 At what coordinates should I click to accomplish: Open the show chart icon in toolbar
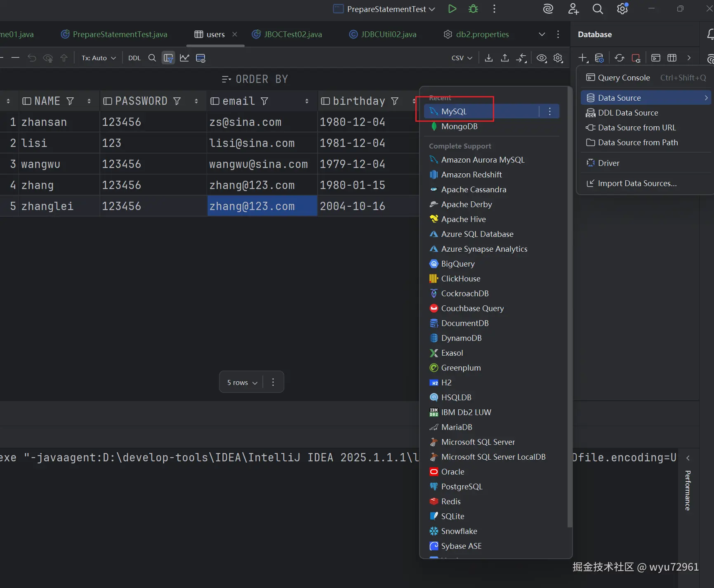pyautogui.click(x=184, y=58)
